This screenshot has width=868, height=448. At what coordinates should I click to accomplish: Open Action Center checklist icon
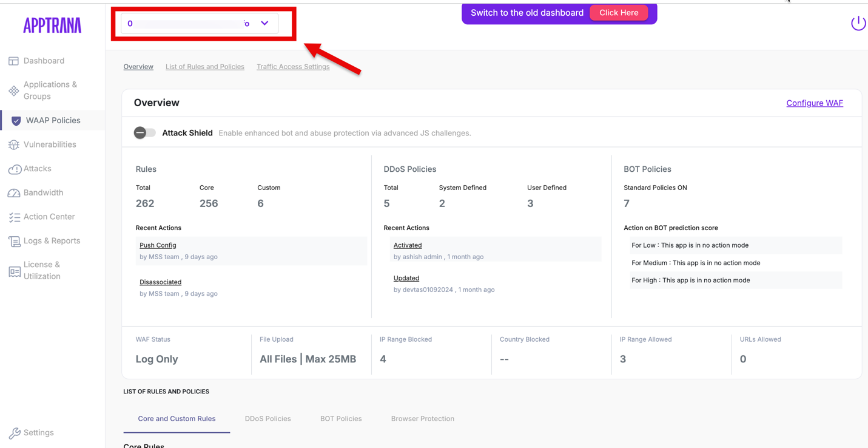pos(15,217)
